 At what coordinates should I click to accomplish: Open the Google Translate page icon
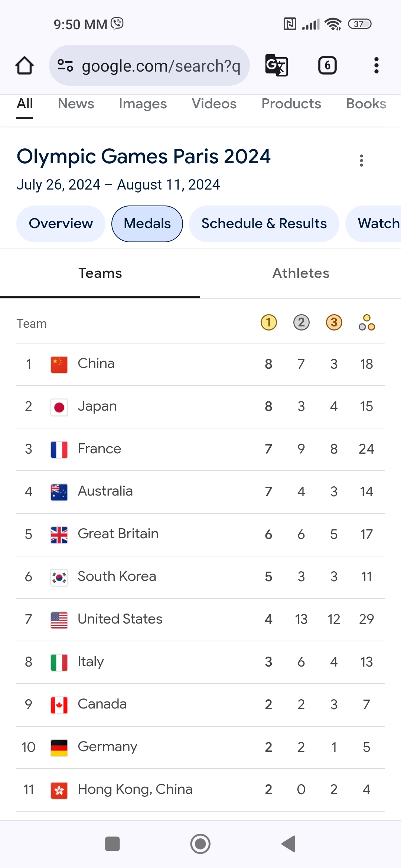[x=277, y=66]
